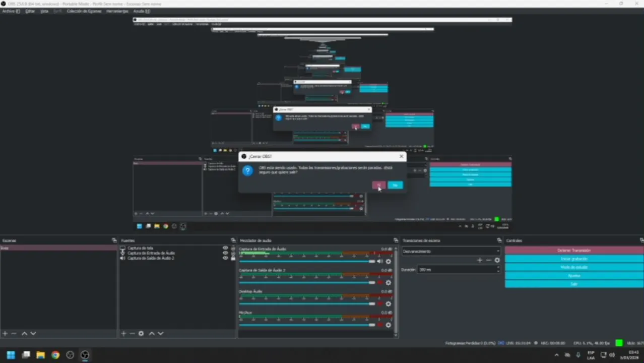Remove scene transition with minus icon

[x=488, y=260]
